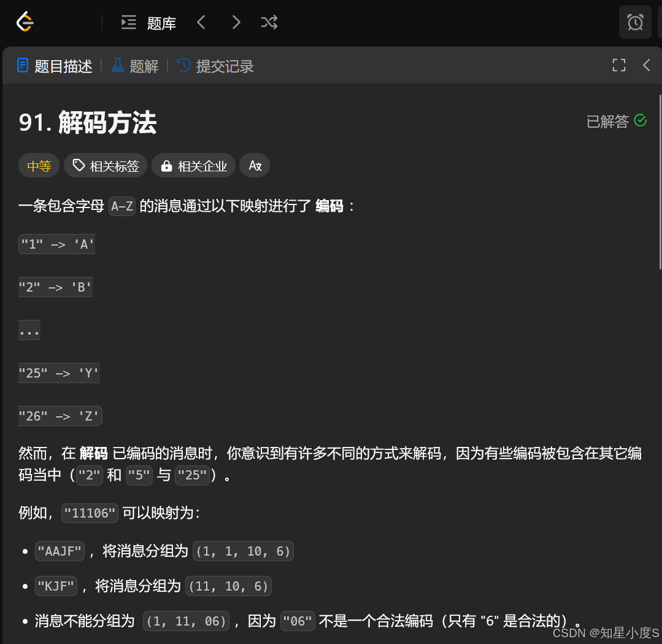Go to the previous problem arrow
This screenshot has height=644, width=662.
click(201, 22)
